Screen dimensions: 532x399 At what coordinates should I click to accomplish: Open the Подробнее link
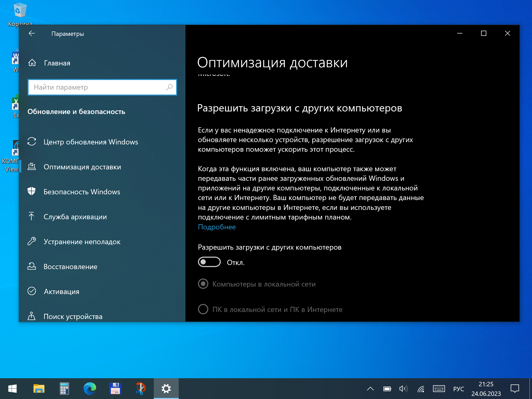click(217, 227)
